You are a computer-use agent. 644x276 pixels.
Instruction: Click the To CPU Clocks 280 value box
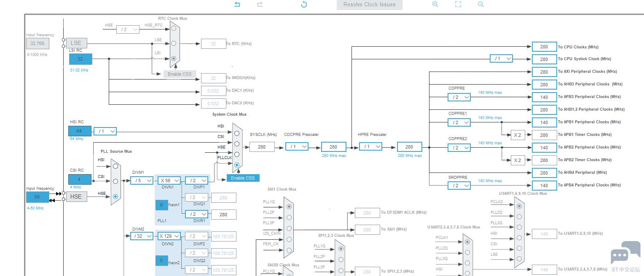[x=544, y=47]
